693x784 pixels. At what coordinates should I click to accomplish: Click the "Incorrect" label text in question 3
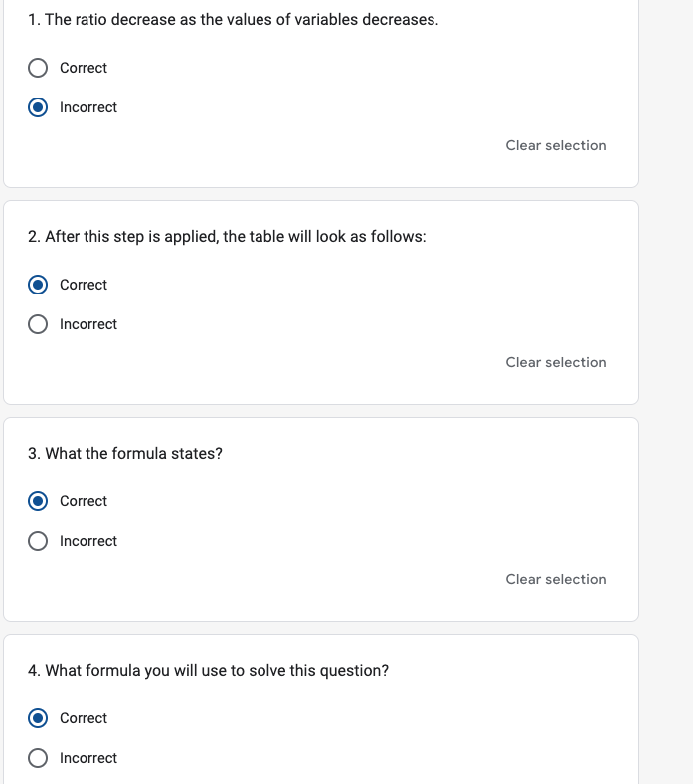(88, 541)
